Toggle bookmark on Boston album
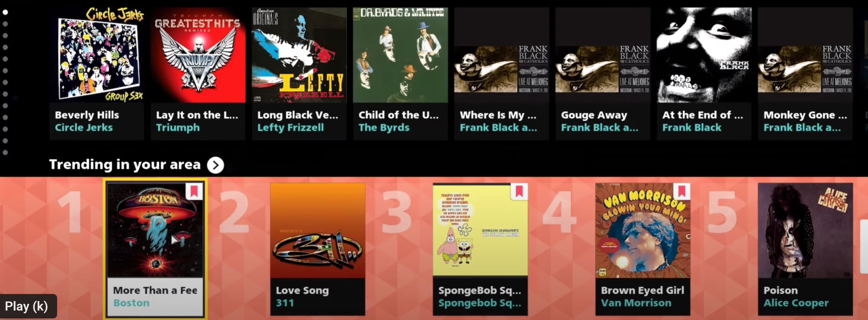This screenshot has height=320, width=868. 194,192
